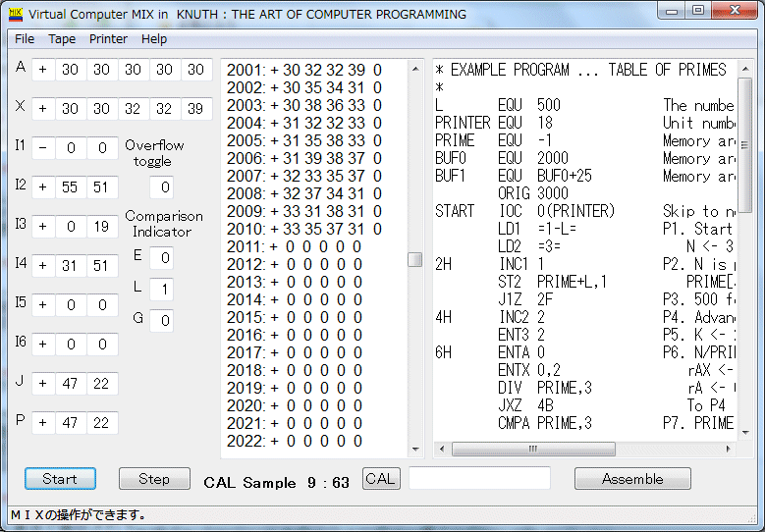This screenshot has width=765, height=532.
Task: Click the minus sign field of register I1
Action: pyautogui.click(x=43, y=148)
